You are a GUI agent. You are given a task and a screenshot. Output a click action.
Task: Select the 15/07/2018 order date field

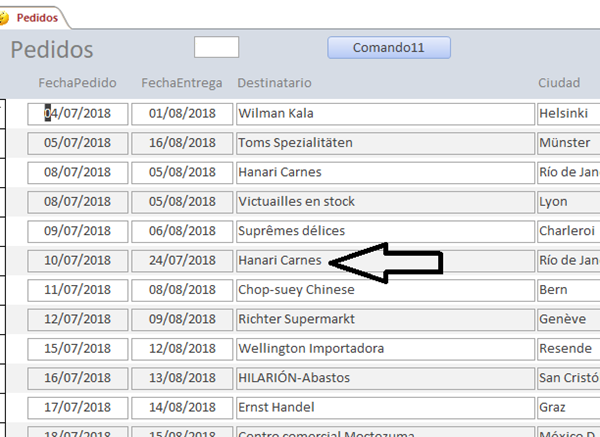pos(78,349)
